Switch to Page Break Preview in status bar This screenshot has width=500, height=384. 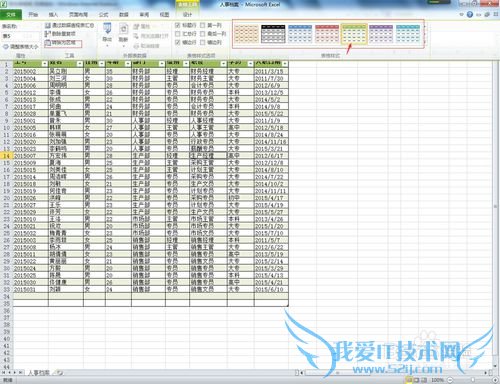point(424,380)
